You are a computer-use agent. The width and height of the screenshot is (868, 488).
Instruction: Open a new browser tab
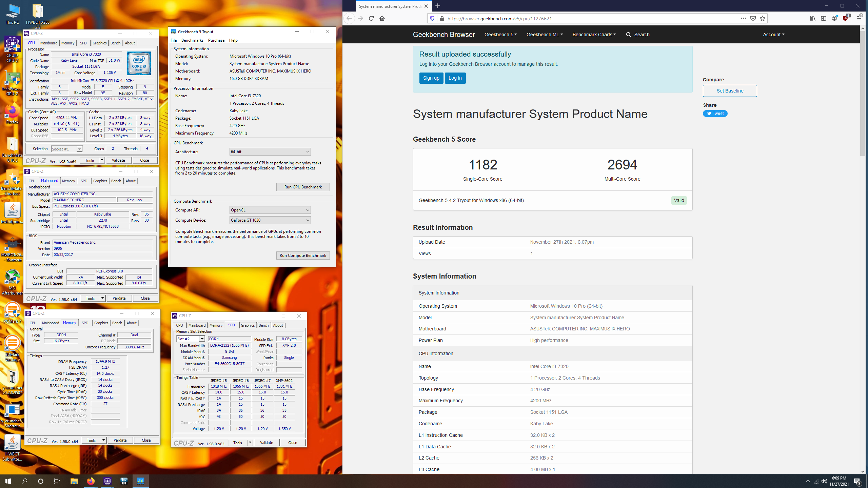(x=438, y=6)
